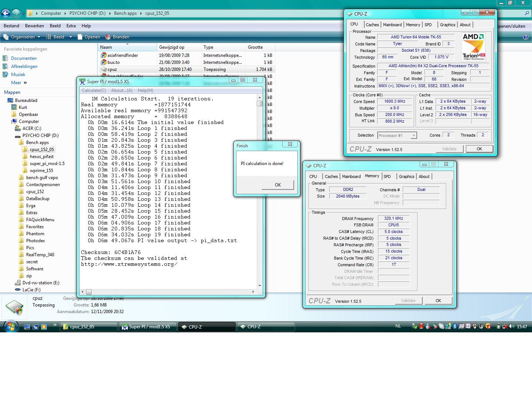Select the cpuz application file icon
Viewport: 532px width, 401px height.
point(103,69)
